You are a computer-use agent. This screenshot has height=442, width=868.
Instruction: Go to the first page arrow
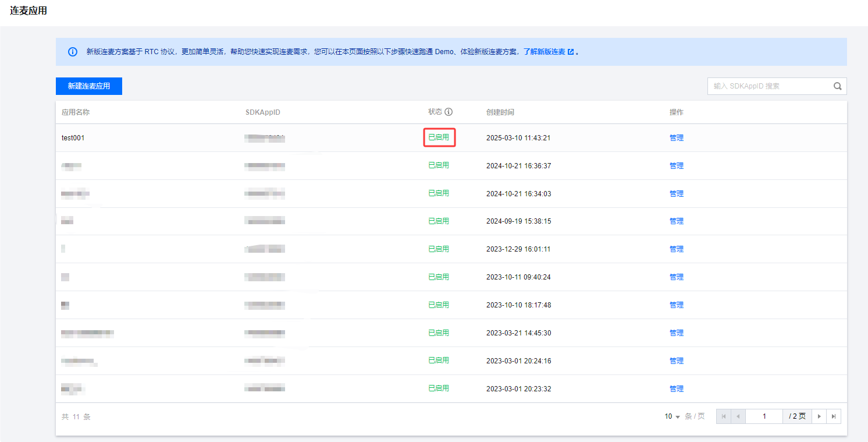pos(723,416)
